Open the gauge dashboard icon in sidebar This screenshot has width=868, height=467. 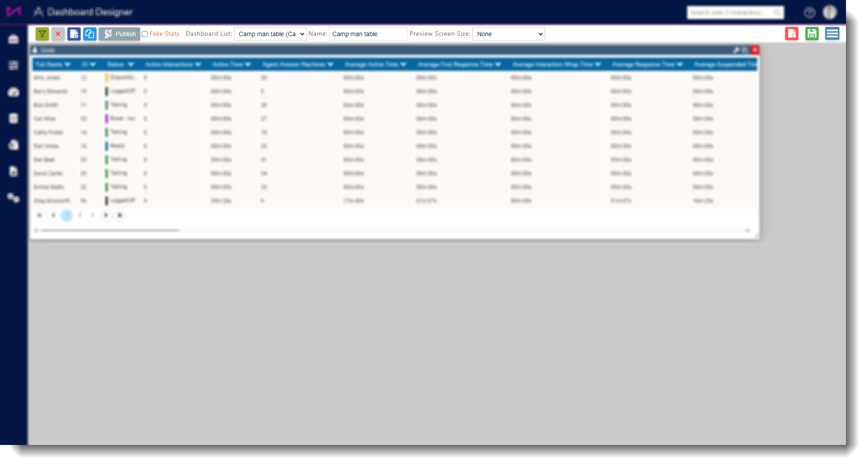(14, 92)
